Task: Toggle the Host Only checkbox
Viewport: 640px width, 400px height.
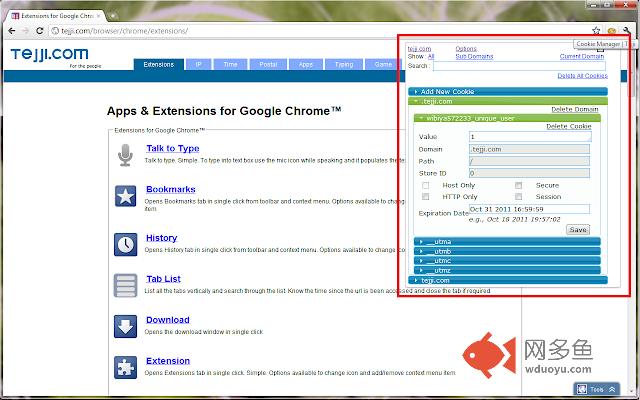Action: 425,185
